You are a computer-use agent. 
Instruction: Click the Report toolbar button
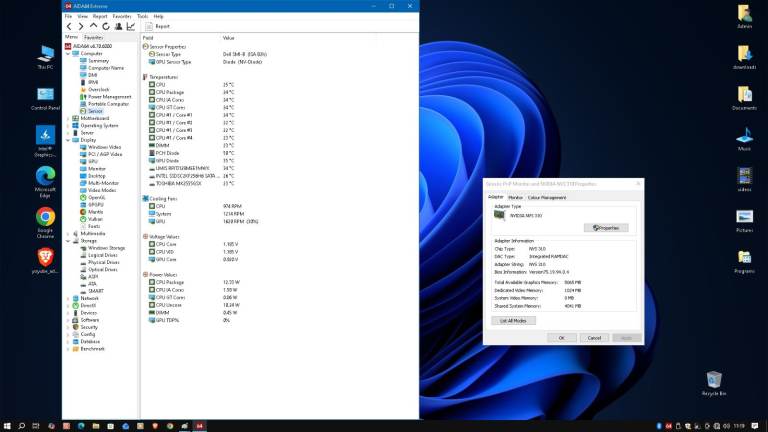(x=158, y=27)
